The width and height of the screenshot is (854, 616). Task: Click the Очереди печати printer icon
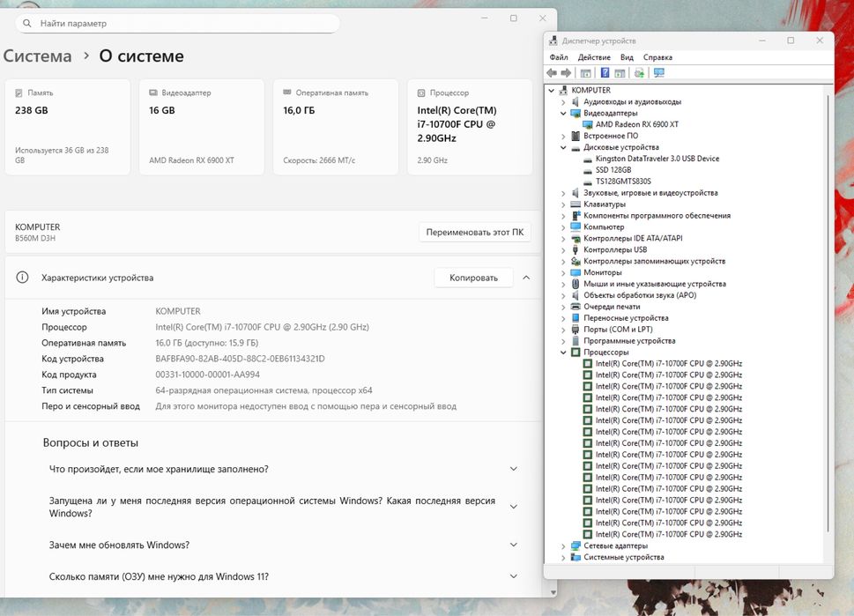coord(576,307)
